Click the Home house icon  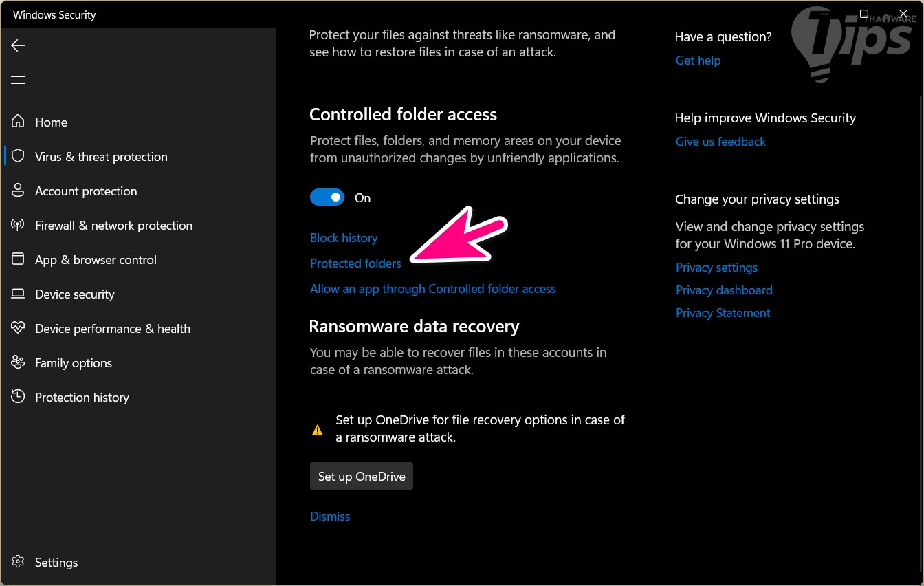(18, 122)
